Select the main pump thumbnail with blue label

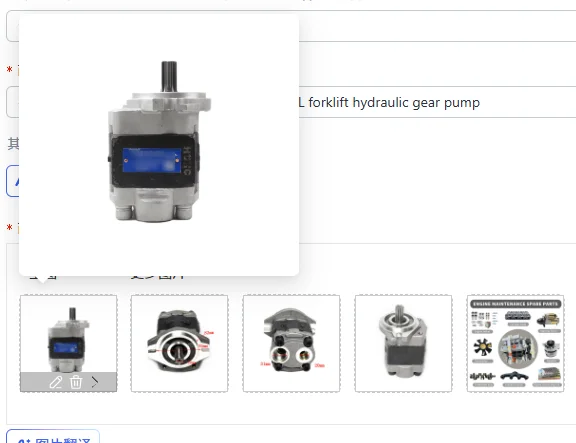69,343
